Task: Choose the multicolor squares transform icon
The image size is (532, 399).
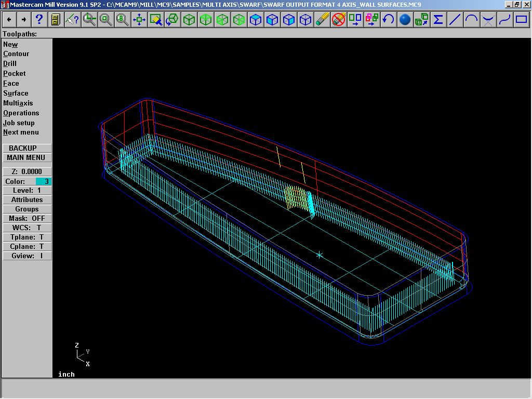Action: (372, 20)
